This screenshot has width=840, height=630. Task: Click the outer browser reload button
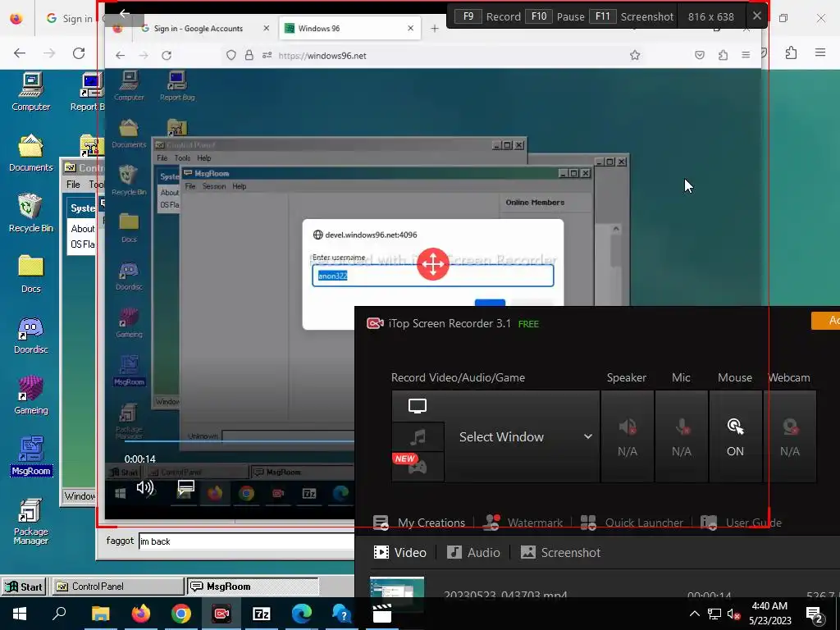click(79, 53)
